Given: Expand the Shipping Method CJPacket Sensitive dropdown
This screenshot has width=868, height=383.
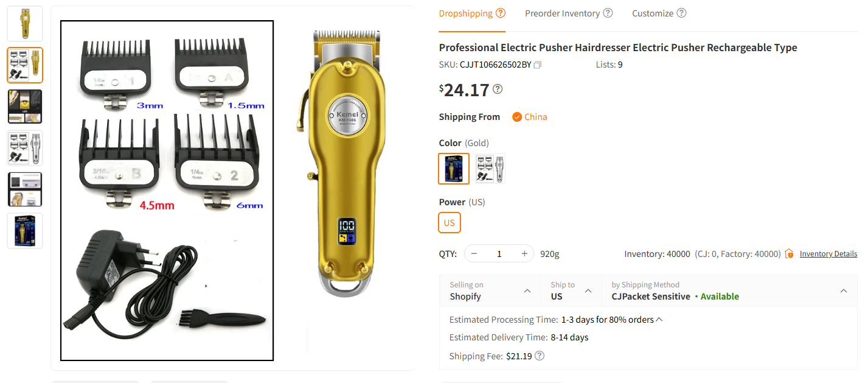Looking at the screenshot, I should [x=844, y=291].
